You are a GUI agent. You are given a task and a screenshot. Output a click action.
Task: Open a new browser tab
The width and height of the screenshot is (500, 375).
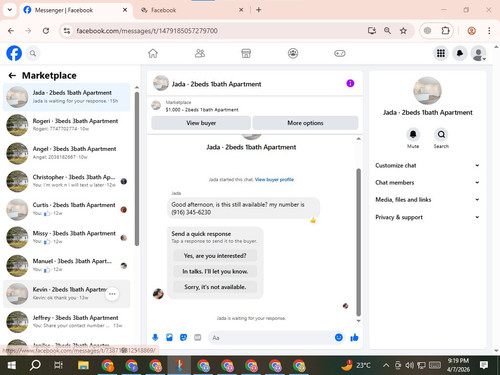259,10
